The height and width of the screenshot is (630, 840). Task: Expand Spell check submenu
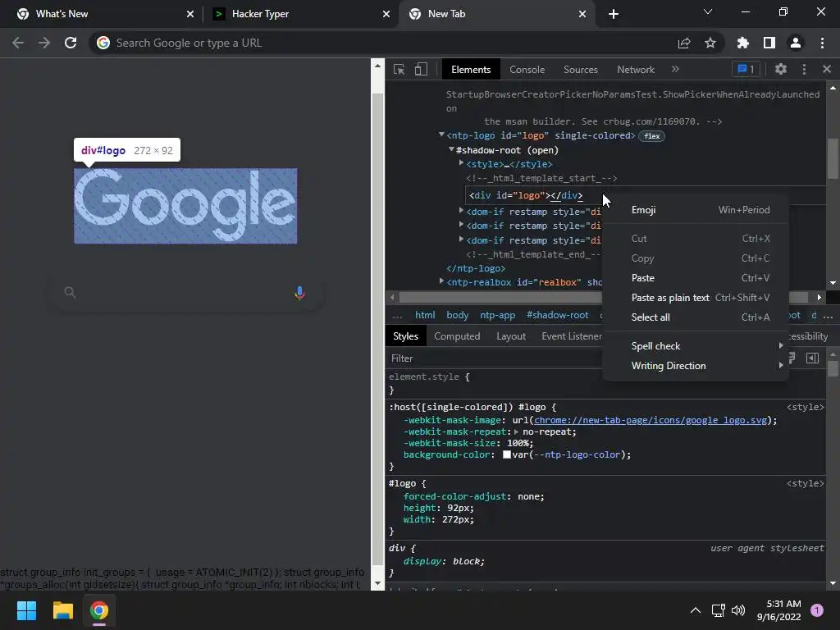[696, 346]
